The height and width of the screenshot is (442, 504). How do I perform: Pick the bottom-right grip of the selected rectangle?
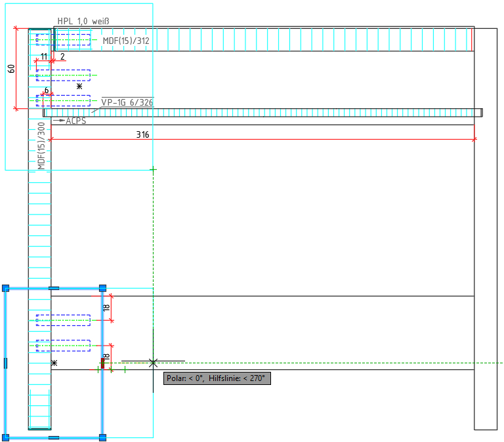[x=102, y=437]
